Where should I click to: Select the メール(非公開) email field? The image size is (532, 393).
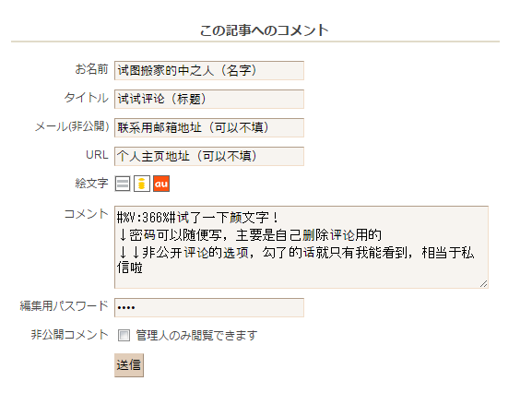click(209, 127)
